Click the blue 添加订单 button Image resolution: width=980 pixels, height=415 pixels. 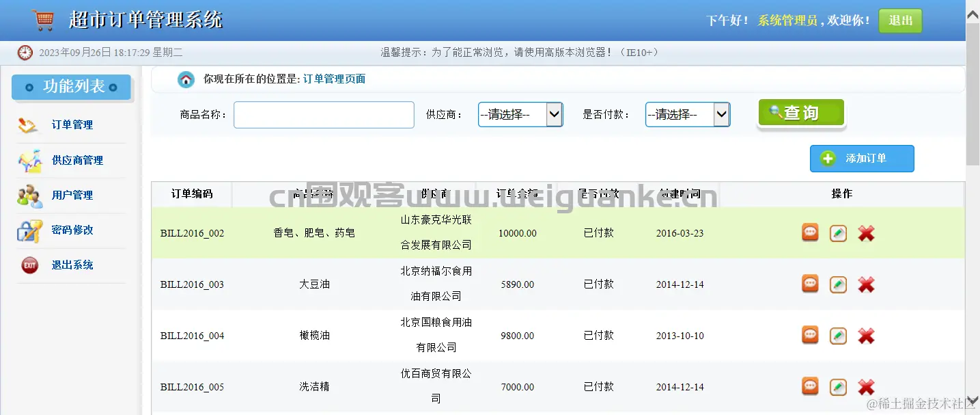pyautogui.click(x=862, y=159)
